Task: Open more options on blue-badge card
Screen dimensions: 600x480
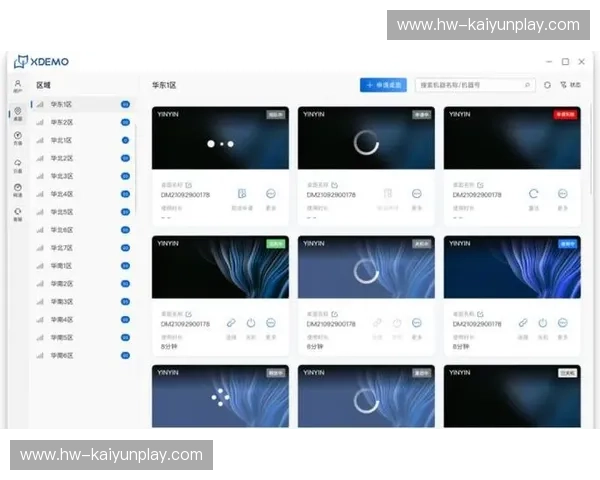Action: 562,323
